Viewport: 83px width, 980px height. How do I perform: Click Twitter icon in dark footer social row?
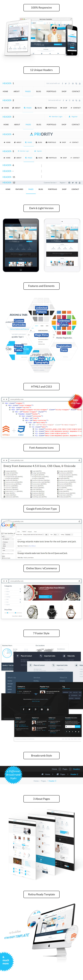29,709
